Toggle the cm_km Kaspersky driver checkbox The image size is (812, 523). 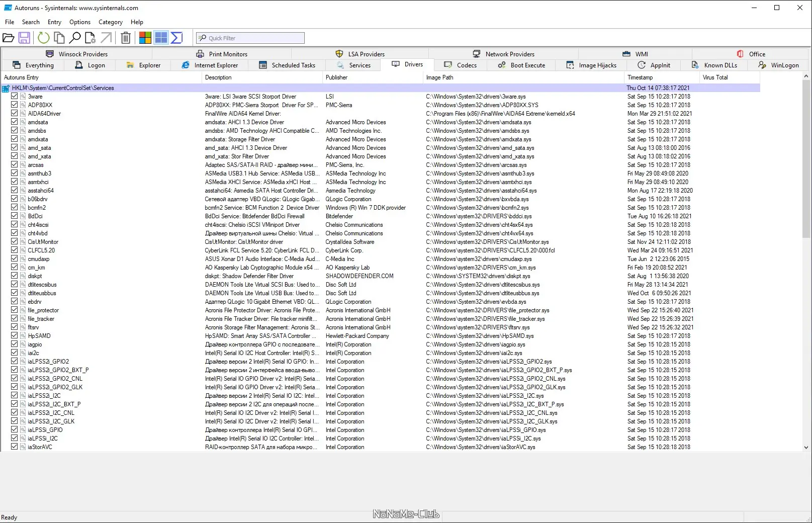tap(15, 268)
